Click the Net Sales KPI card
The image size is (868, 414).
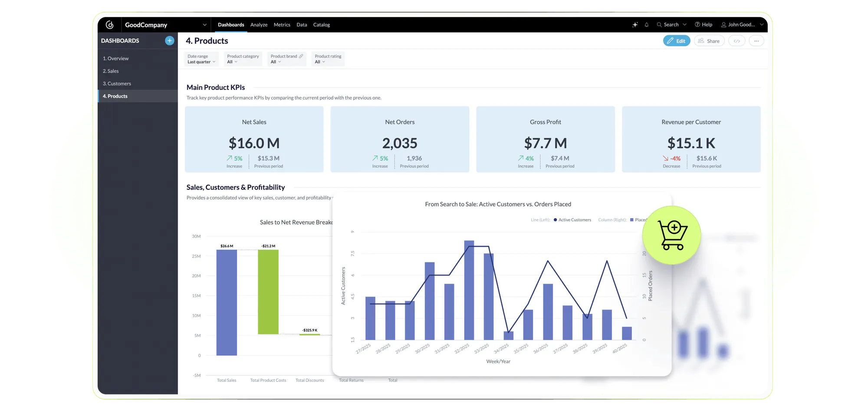pyautogui.click(x=254, y=139)
